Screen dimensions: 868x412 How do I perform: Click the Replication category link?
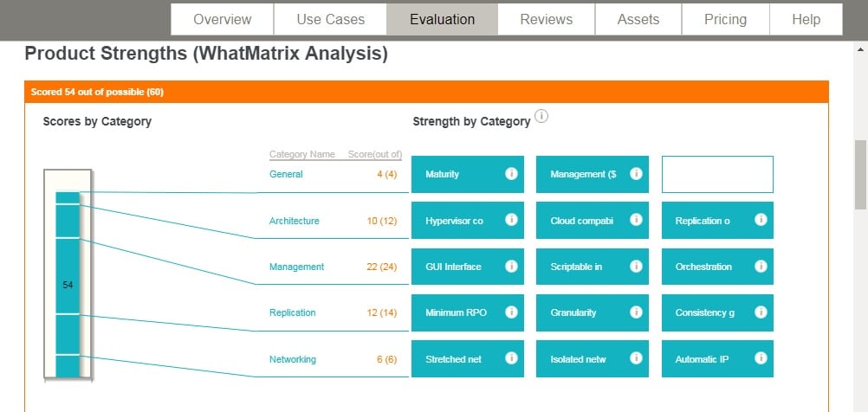[292, 312]
